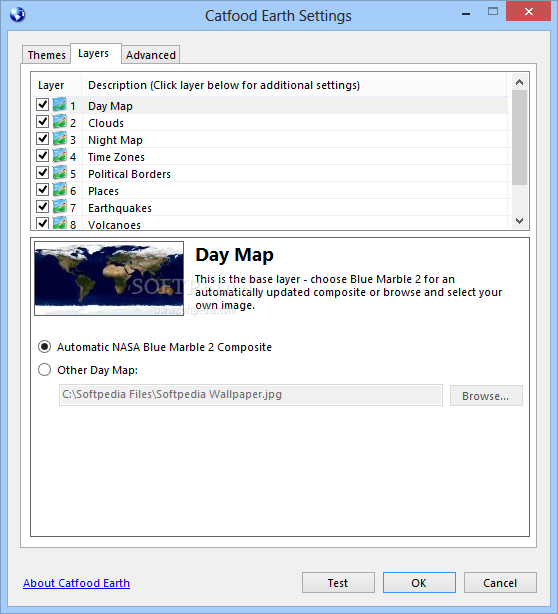Click the Day Map preview thumbnail
The height and width of the screenshot is (614, 558).
109,278
